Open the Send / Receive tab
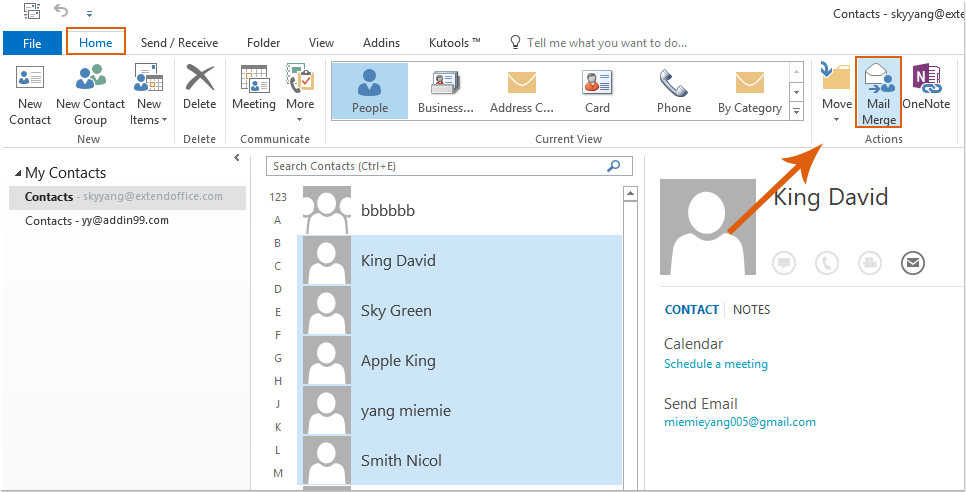 [179, 42]
